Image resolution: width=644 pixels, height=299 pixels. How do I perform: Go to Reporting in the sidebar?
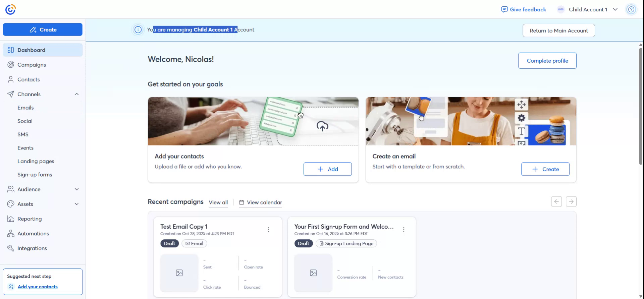tap(30, 219)
